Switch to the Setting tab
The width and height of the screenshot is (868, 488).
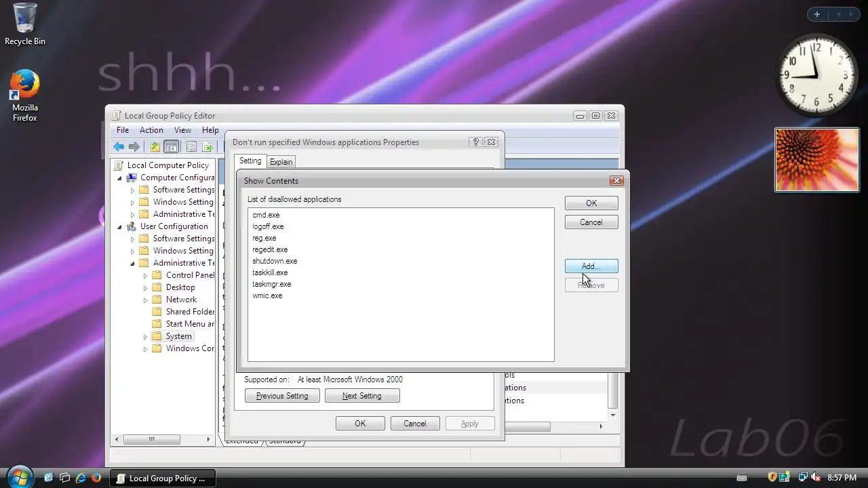point(250,161)
